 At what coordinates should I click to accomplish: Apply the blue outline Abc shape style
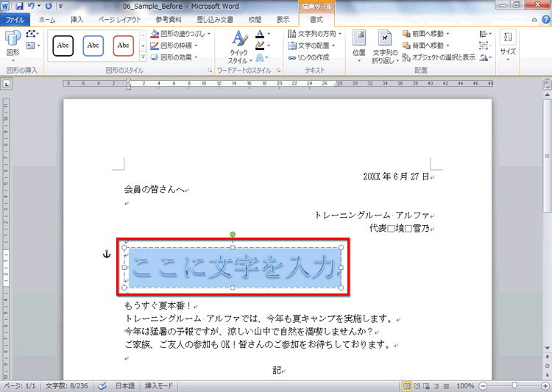pos(93,46)
